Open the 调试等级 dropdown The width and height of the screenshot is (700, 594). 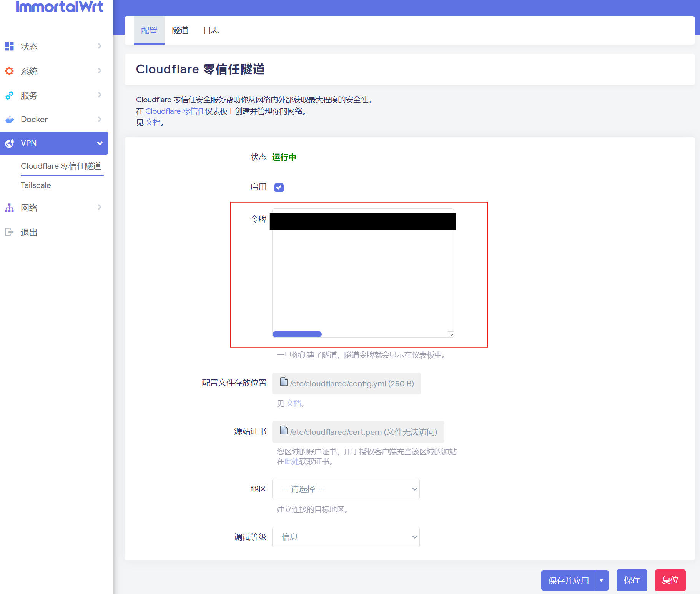pos(346,537)
